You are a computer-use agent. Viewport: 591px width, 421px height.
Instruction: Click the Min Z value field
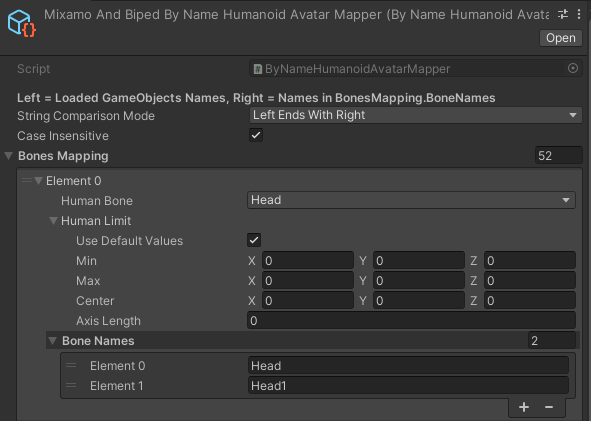click(530, 260)
